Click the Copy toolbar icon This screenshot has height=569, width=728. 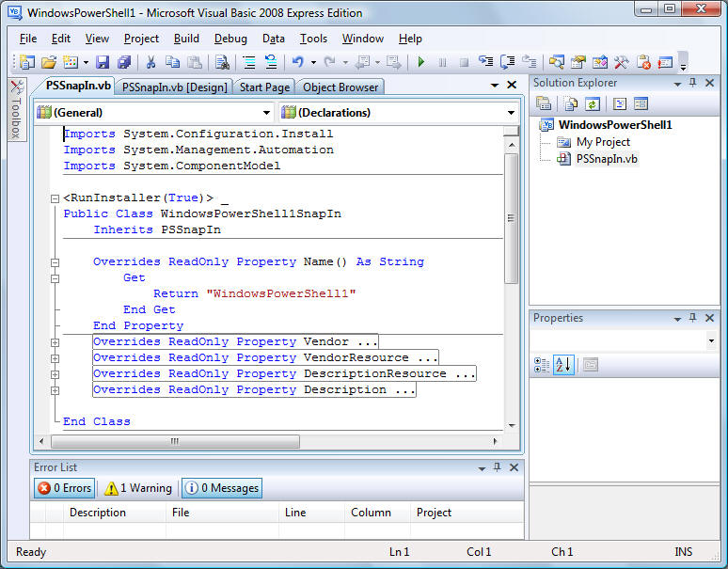(x=173, y=62)
